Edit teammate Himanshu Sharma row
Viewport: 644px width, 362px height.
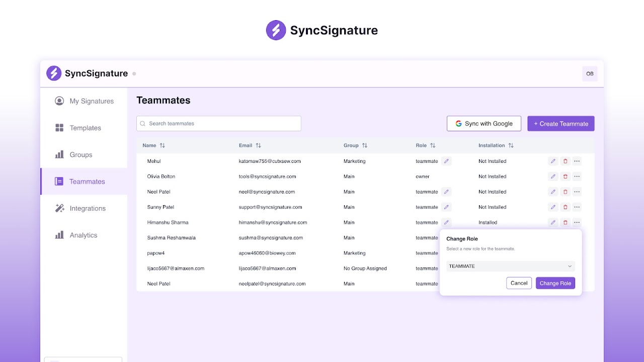pyautogui.click(x=553, y=223)
